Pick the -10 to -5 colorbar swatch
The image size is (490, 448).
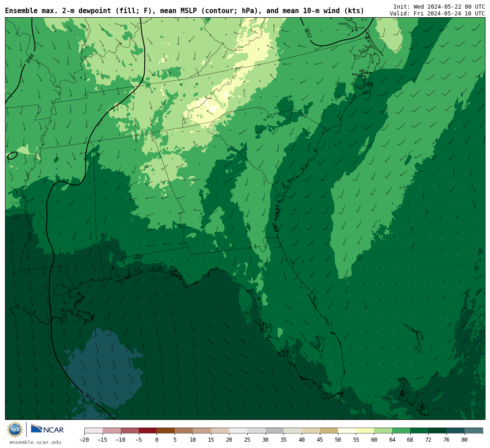coord(130,431)
